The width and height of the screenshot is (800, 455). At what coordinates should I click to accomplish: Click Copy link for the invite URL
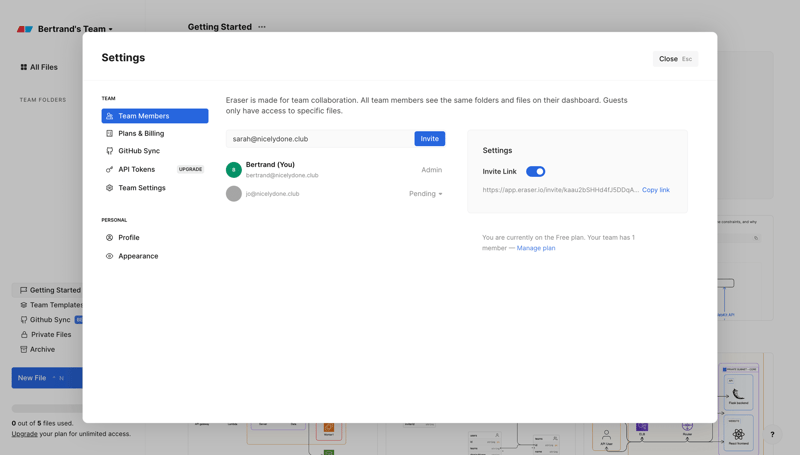click(656, 190)
